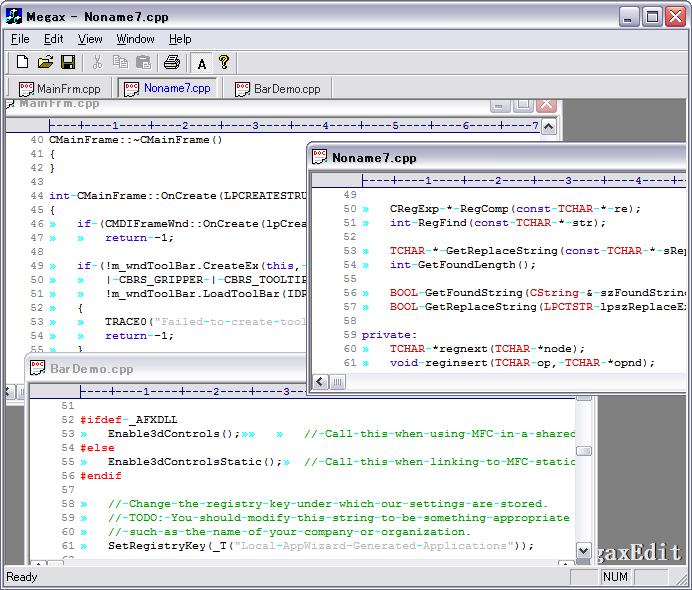Click '#ifdef _AFXDLL' line in BarDemo.cpp
The image size is (692, 590).
(128, 419)
